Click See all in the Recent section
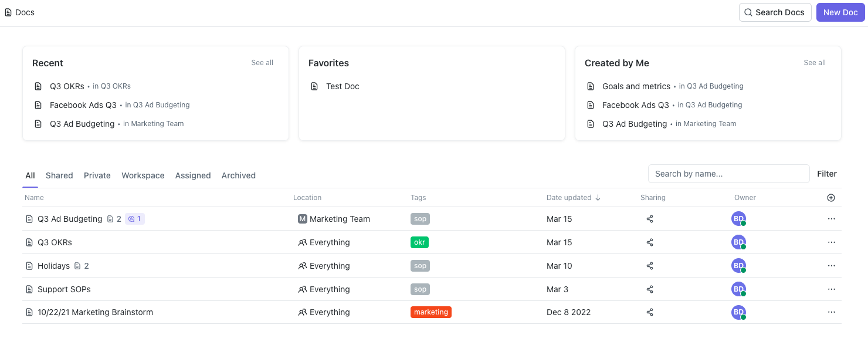Viewport: 868px width, 345px height. (262, 62)
